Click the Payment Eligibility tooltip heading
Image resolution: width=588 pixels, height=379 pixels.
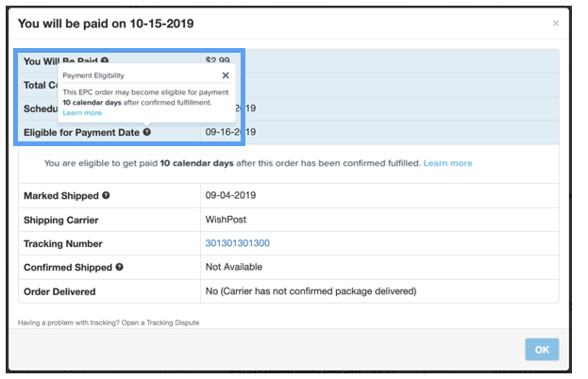[93, 75]
